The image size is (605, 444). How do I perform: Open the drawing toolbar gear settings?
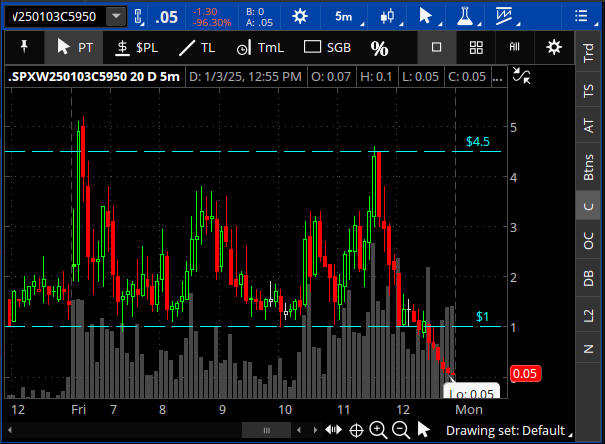554,48
